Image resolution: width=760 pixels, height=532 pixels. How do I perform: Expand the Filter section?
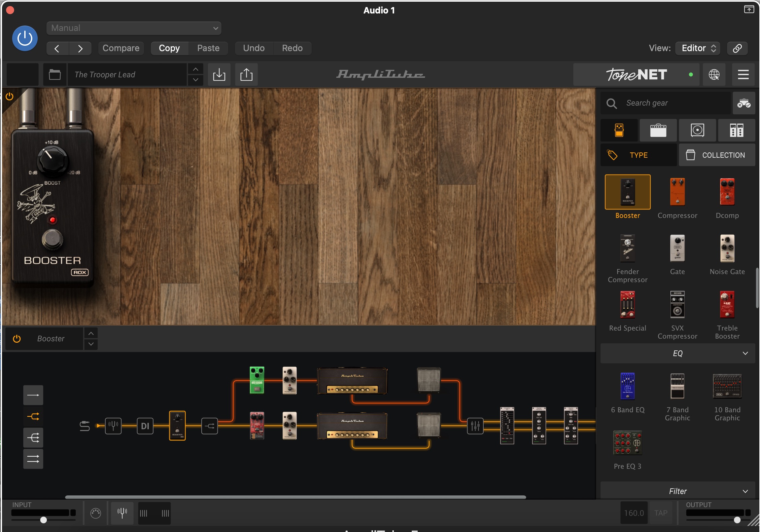click(x=678, y=491)
